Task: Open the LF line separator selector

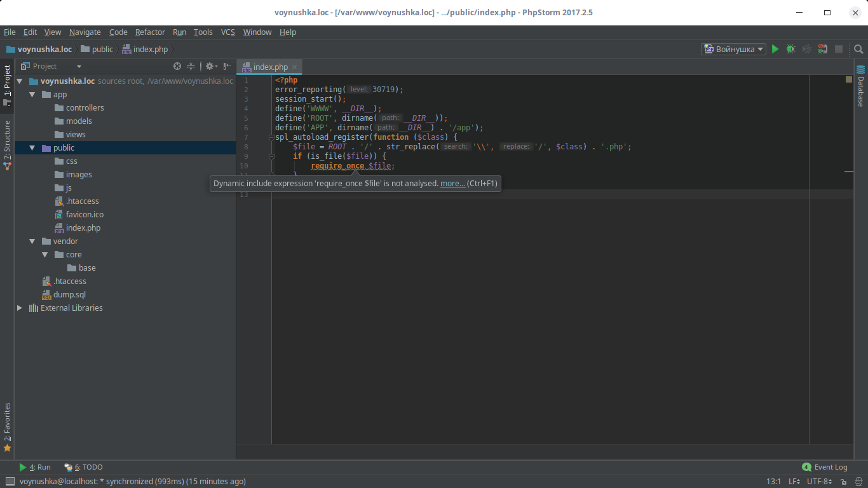Action: (x=794, y=482)
